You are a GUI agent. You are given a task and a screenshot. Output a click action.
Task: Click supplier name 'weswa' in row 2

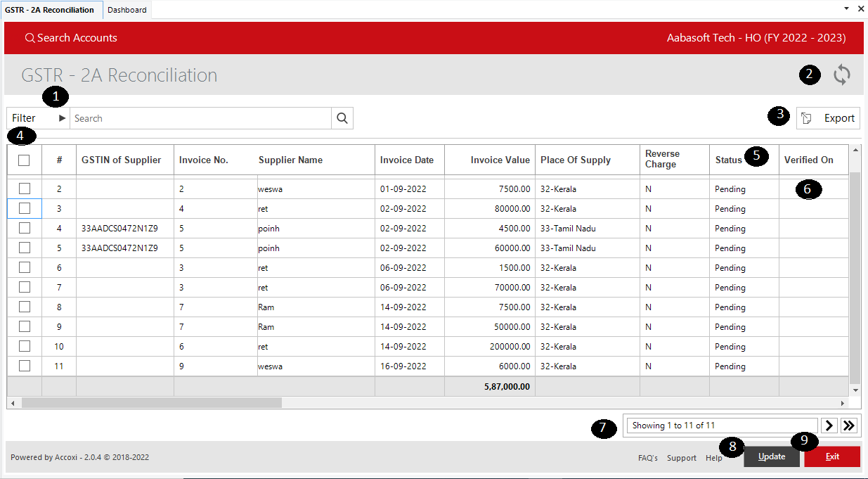pyautogui.click(x=270, y=189)
